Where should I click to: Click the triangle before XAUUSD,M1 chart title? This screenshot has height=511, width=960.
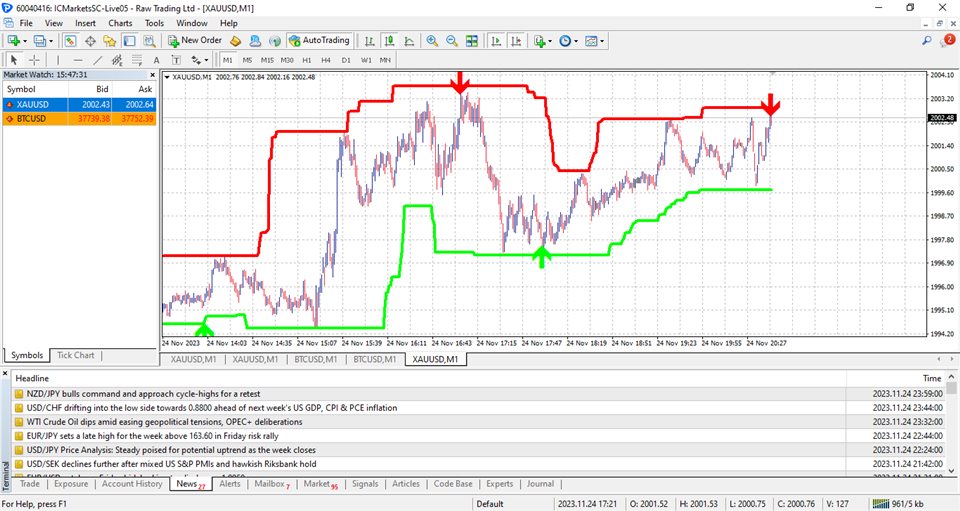[167, 77]
